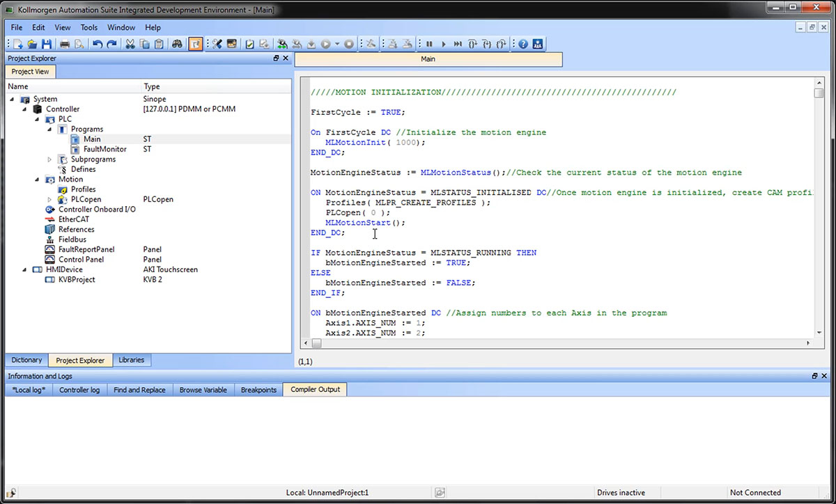This screenshot has height=504, width=836.
Task: Save the project with the floppy disk icon
Action: tap(47, 44)
